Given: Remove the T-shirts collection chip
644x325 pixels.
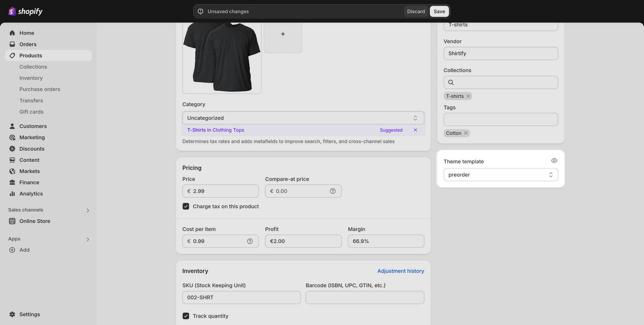Looking at the screenshot, I should point(468,96).
